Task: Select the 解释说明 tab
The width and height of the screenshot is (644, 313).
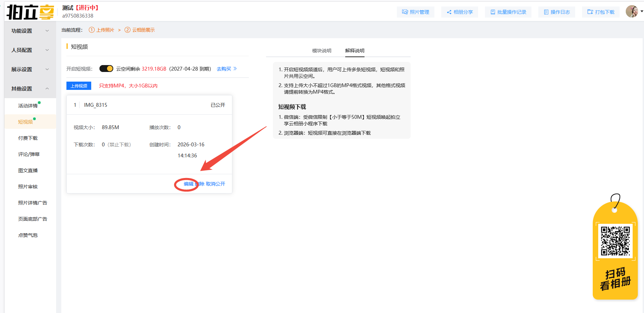Action: tap(355, 50)
